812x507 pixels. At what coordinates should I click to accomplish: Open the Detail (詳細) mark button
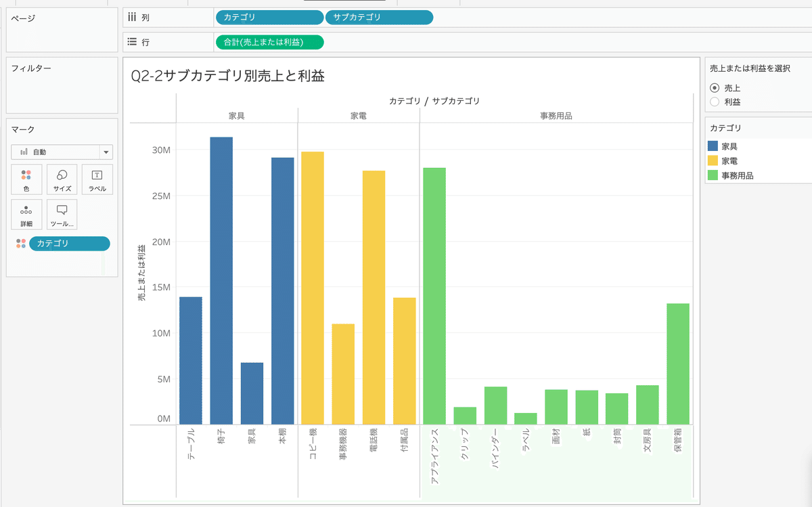26,215
